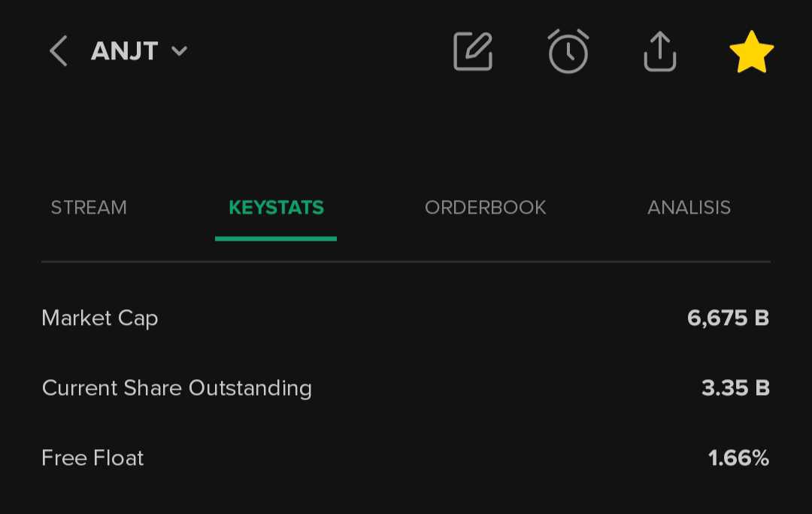
Task: Tap the share upload icon
Action: (x=660, y=52)
